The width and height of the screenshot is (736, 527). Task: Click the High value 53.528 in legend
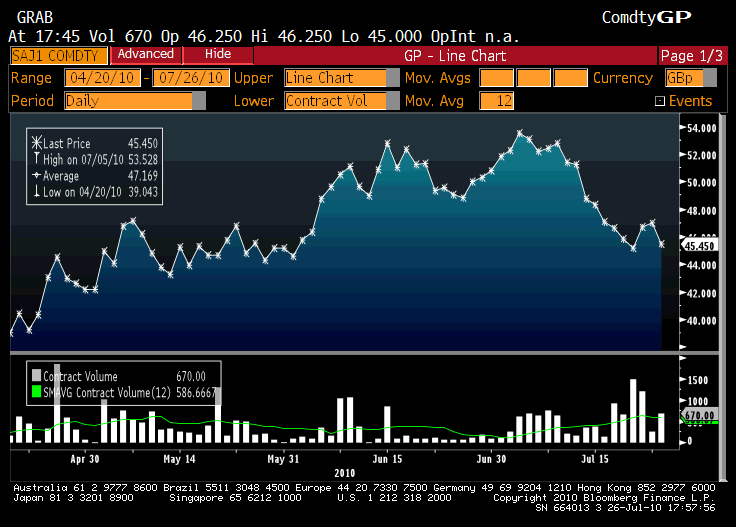pos(143,160)
